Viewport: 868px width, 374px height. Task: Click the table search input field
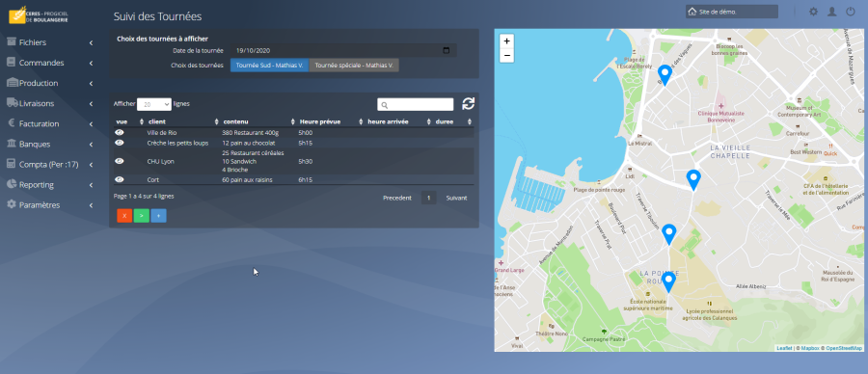[415, 104]
